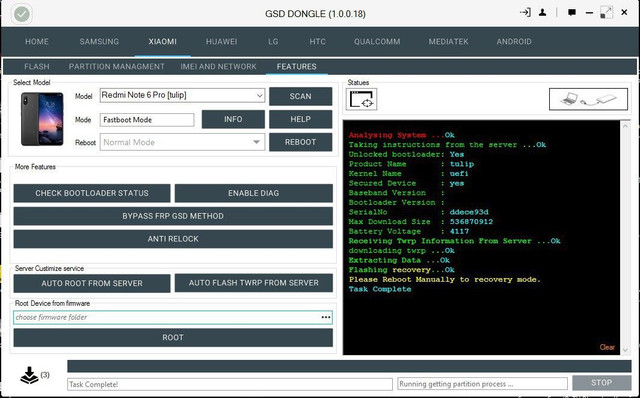Click the Product Name 'tulip' value
Image resolution: width=640 pixels, height=398 pixels.
462,164
